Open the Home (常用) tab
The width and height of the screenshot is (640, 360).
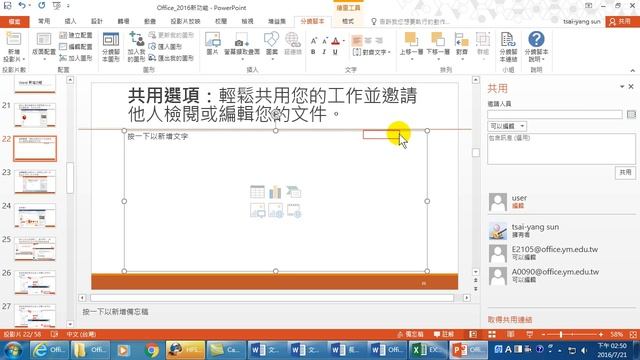[44, 21]
